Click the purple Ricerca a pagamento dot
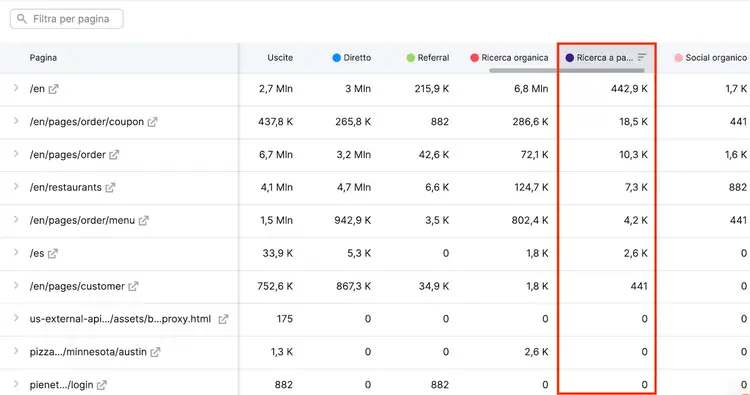This screenshot has height=395, width=750. pyautogui.click(x=570, y=58)
